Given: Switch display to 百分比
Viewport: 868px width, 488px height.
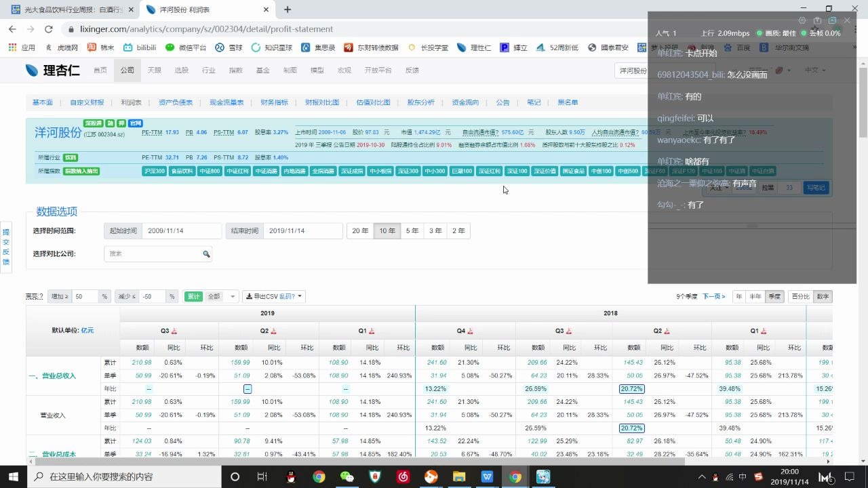Looking at the screenshot, I should pyautogui.click(x=801, y=296).
